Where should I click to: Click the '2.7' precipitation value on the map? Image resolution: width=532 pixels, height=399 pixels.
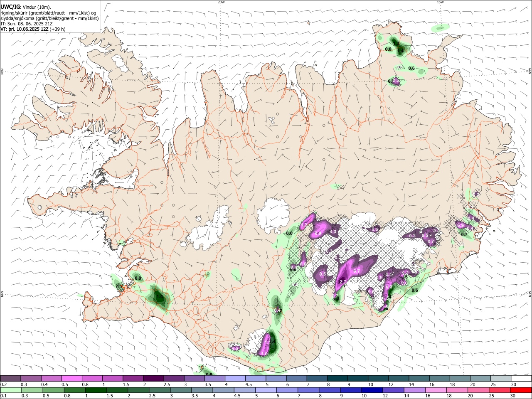pos(343,282)
